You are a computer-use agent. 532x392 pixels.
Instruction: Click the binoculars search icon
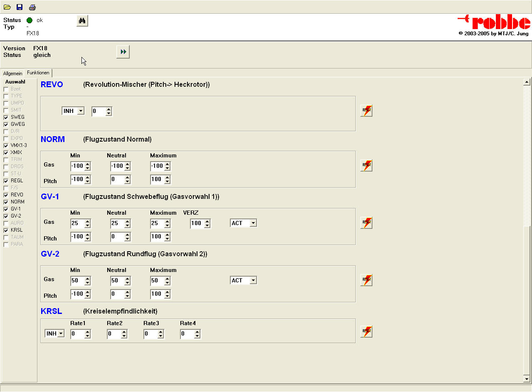[x=82, y=20]
